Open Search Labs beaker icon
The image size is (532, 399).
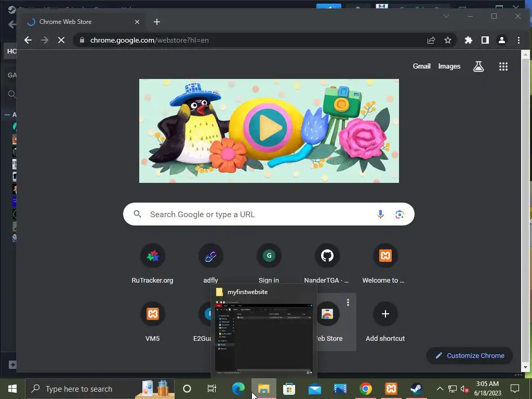click(x=478, y=66)
